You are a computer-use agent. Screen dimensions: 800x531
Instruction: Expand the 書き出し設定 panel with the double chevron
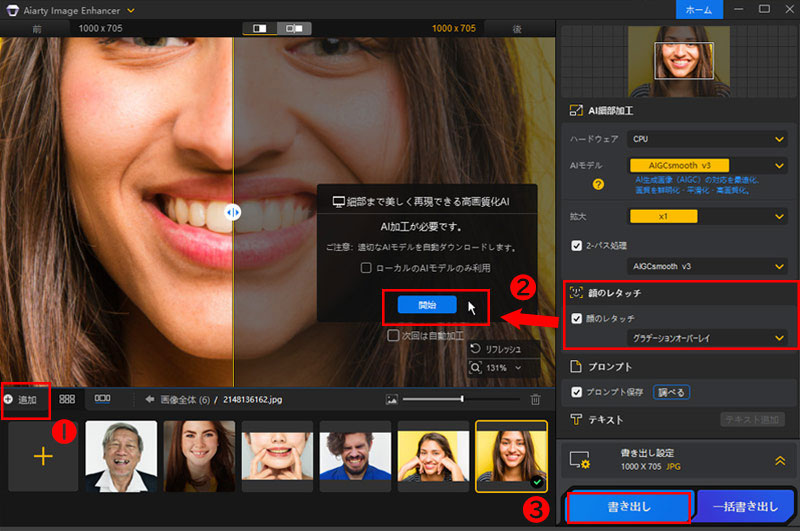click(777, 459)
